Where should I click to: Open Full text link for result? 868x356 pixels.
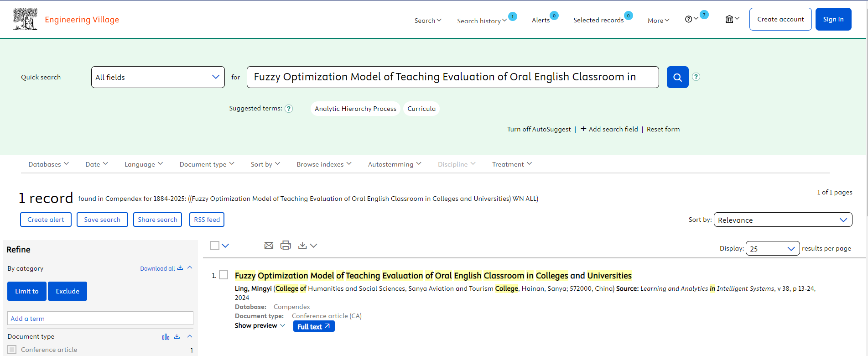coord(314,326)
